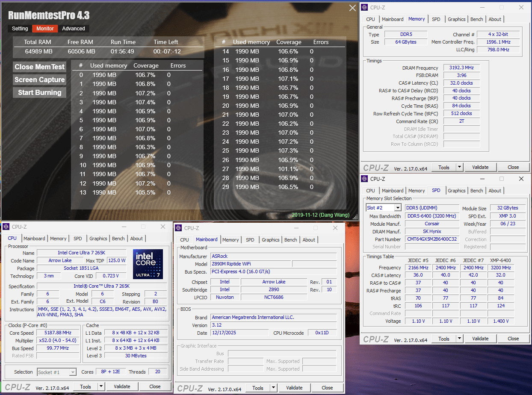Click Tools button in Mainboard window
The width and height of the screenshot is (532, 395).
(x=258, y=388)
